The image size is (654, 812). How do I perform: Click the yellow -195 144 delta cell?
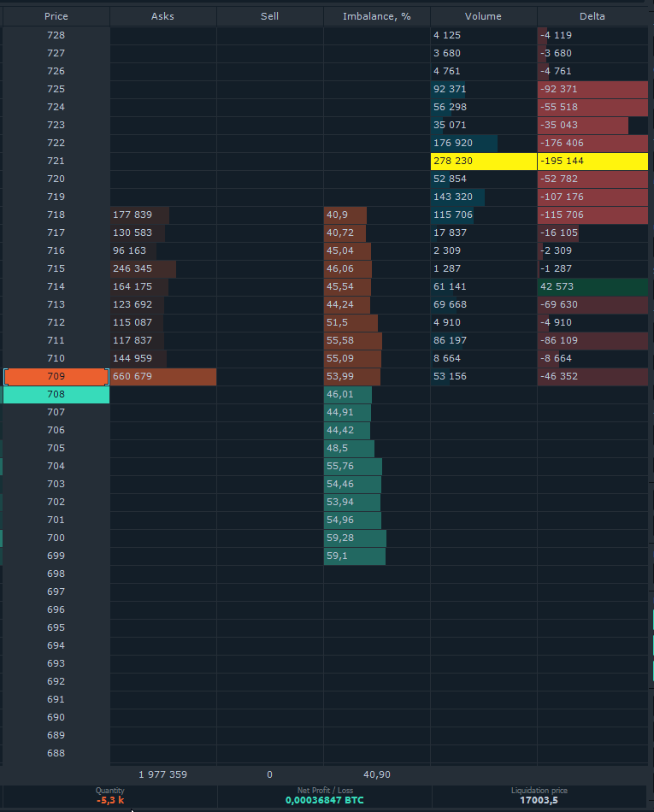pos(592,161)
